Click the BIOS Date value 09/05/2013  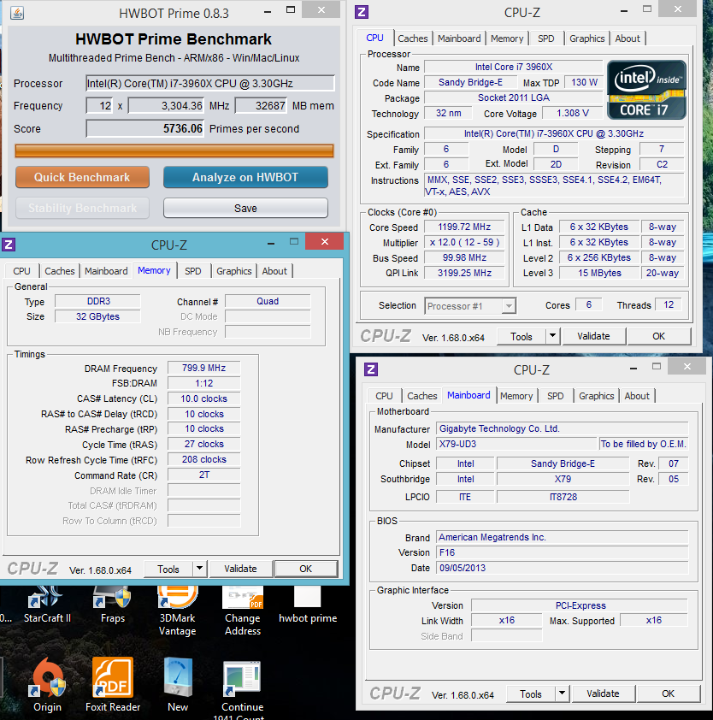click(562, 568)
